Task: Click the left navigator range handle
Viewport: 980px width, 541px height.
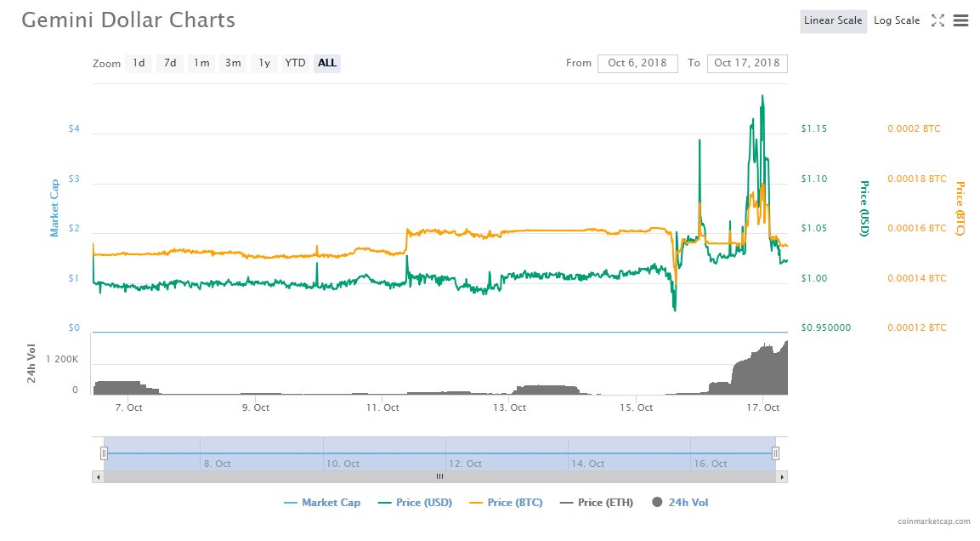Action: pyautogui.click(x=104, y=453)
